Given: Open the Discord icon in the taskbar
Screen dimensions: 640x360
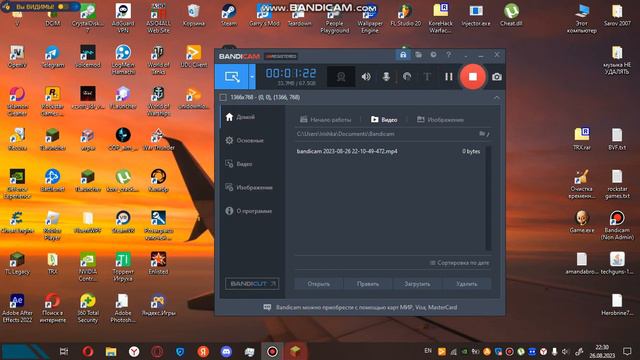Looking at the screenshot, I should (x=226, y=351).
